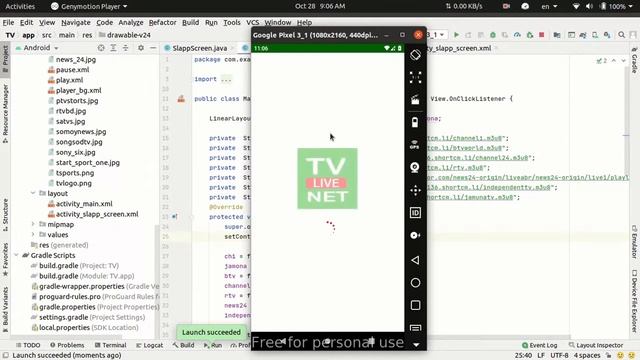Open Logcat tool window
The image size is (640, 360).
(x=149, y=345)
